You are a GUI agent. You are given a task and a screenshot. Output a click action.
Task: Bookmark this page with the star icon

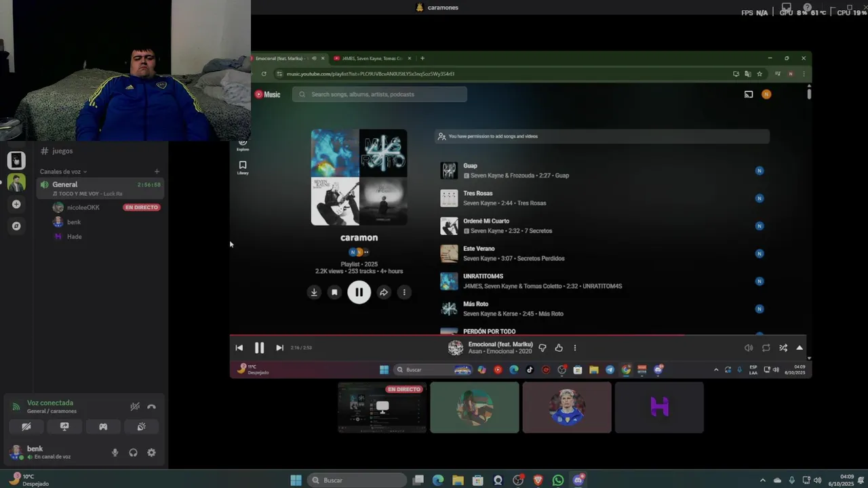[759, 74]
